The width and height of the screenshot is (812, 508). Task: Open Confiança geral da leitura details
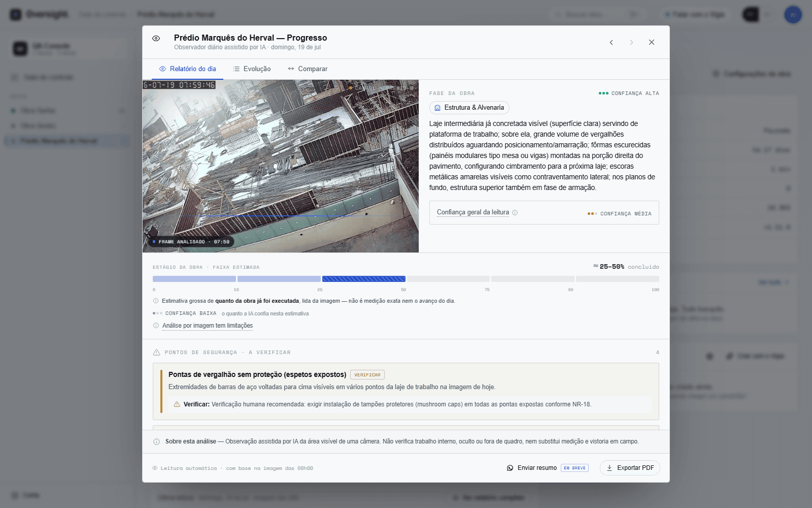pyautogui.click(x=473, y=212)
